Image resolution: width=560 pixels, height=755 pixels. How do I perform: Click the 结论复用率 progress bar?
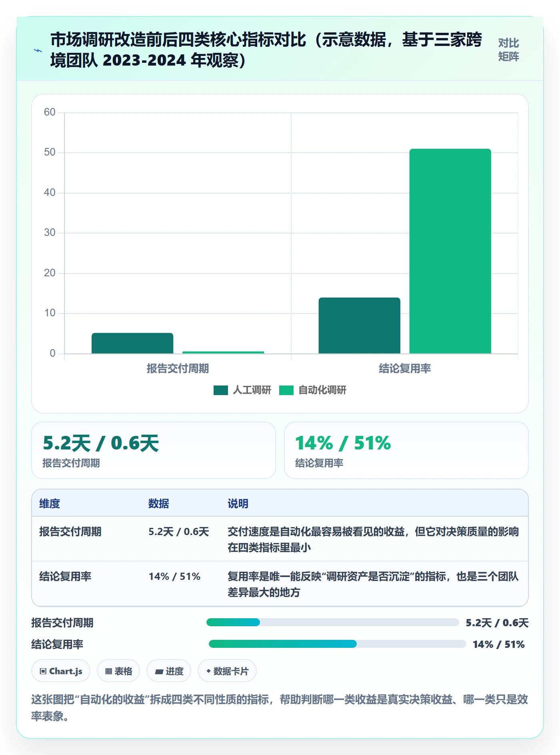[x=337, y=644]
